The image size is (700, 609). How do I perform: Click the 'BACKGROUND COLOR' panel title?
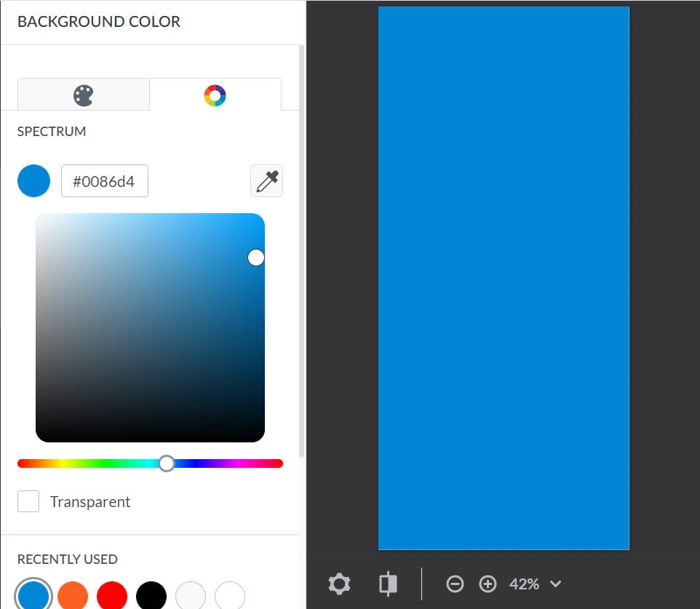click(x=99, y=21)
